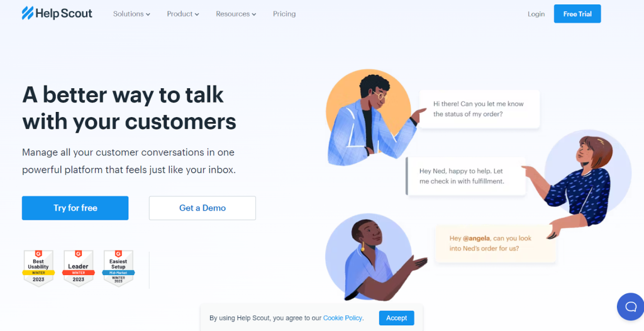Click the bottom avatar with gold earring
This screenshot has height=331, width=644.
(x=369, y=257)
